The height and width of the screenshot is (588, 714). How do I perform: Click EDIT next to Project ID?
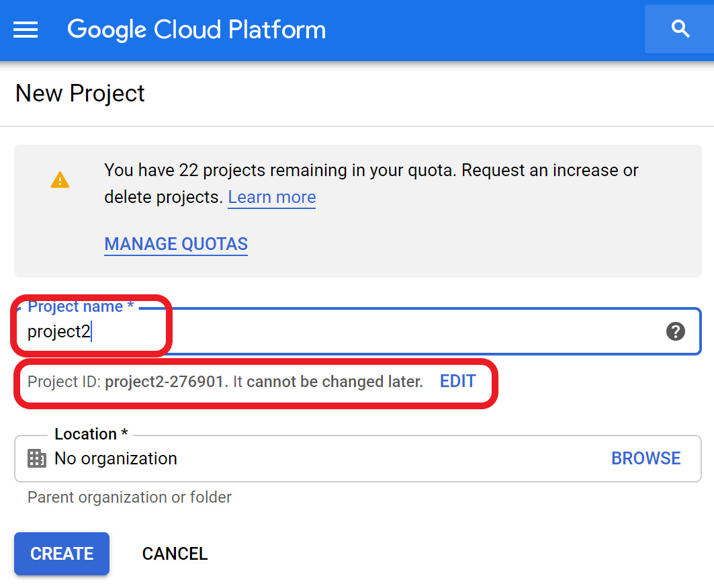pyautogui.click(x=457, y=381)
